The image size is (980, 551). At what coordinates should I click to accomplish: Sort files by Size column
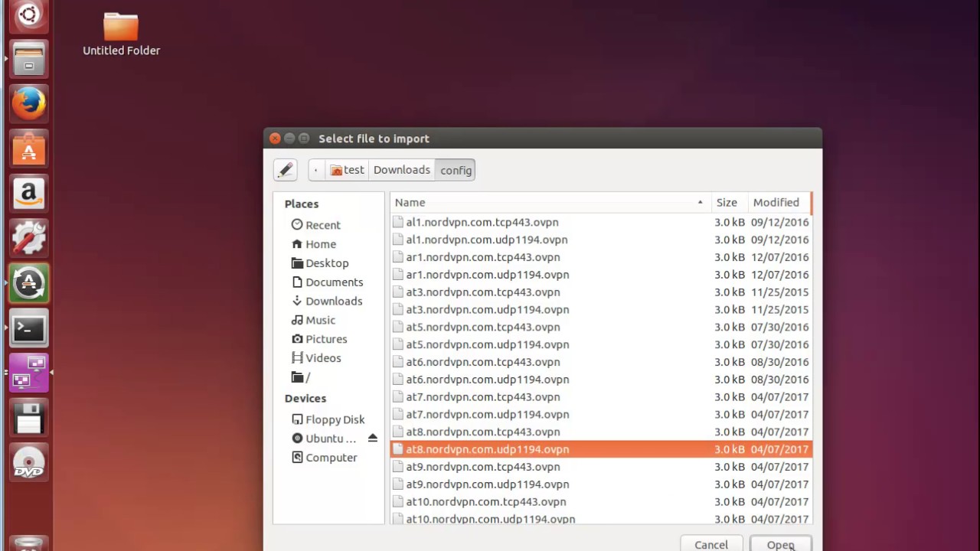coord(730,202)
